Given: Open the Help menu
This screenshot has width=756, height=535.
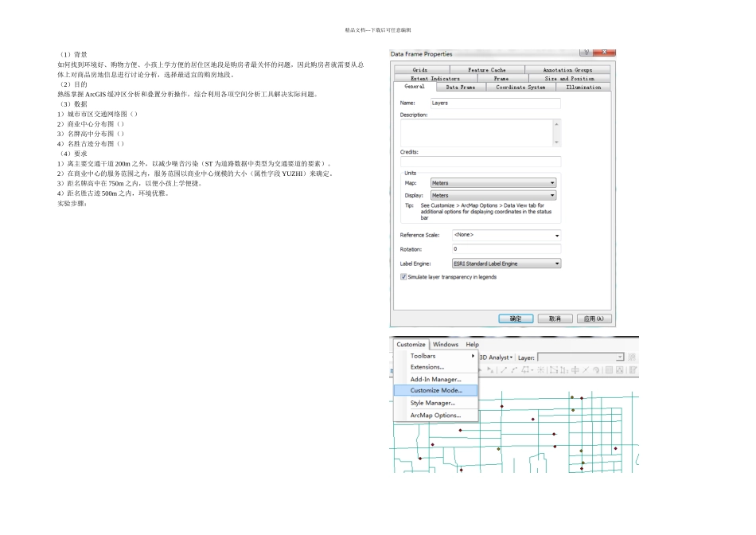Looking at the screenshot, I should pyautogui.click(x=473, y=345).
